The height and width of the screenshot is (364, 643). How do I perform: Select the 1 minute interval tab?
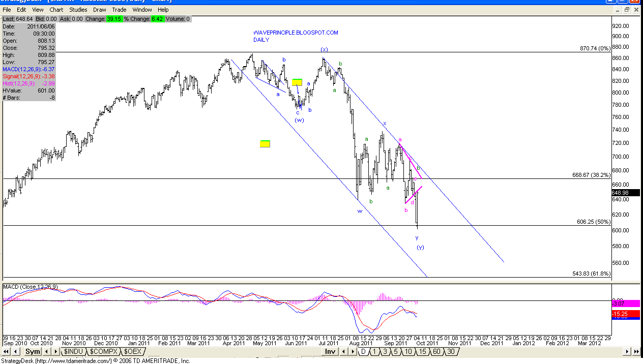click(374, 351)
